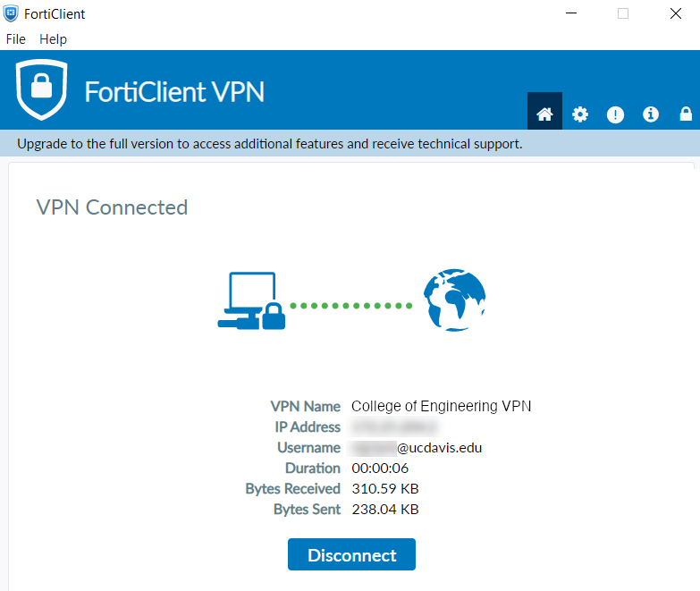
Task: Click the Duration value 00:00:06
Action: 380,469
